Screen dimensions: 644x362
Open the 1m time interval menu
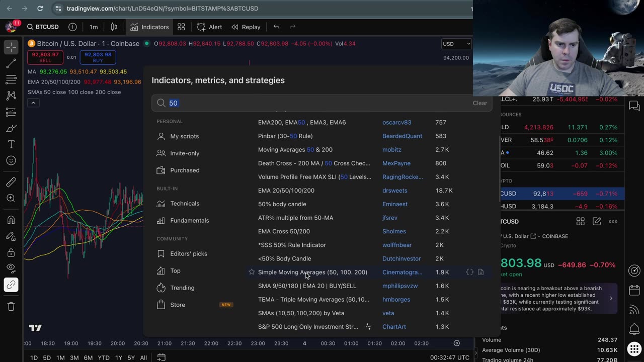coord(94,27)
